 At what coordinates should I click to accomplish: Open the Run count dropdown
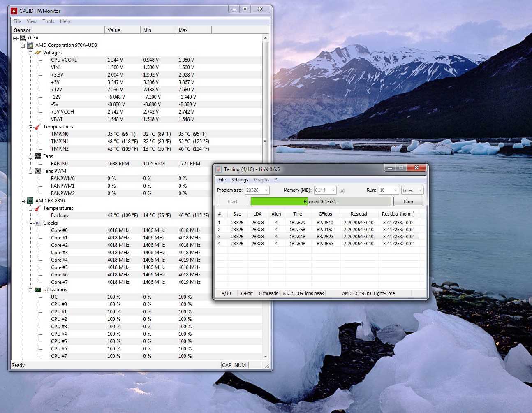click(396, 190)
